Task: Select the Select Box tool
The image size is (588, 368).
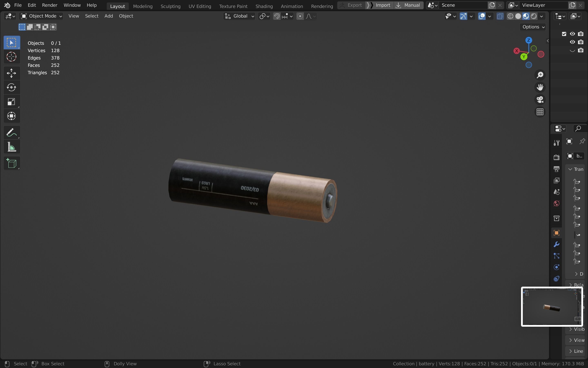Action: pos(11,43)
